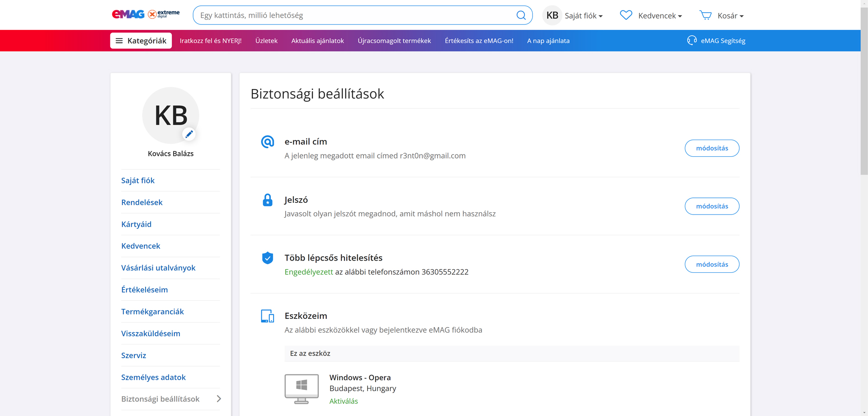Open Aktuális ajánlatok in navigation bar

point(317,41)
